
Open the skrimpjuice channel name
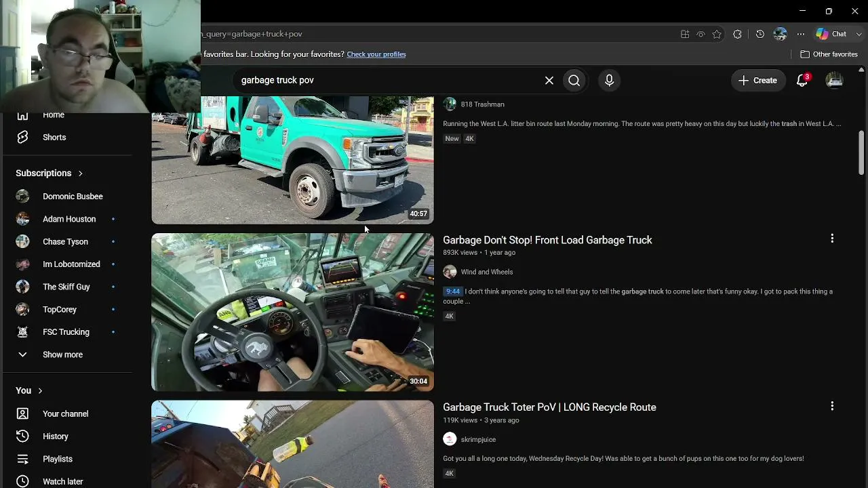(x=478, y=439)
